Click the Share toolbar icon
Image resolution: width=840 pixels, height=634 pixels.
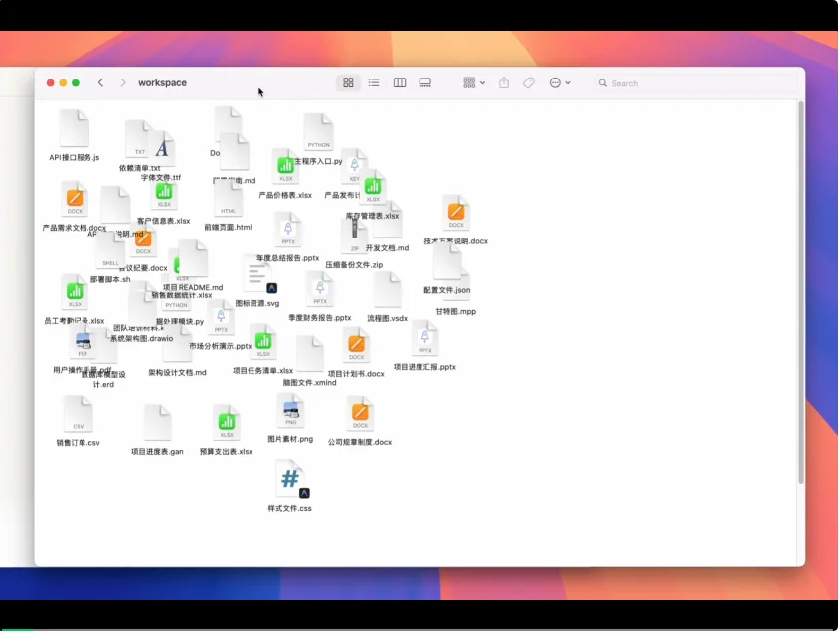click(504, 83)
